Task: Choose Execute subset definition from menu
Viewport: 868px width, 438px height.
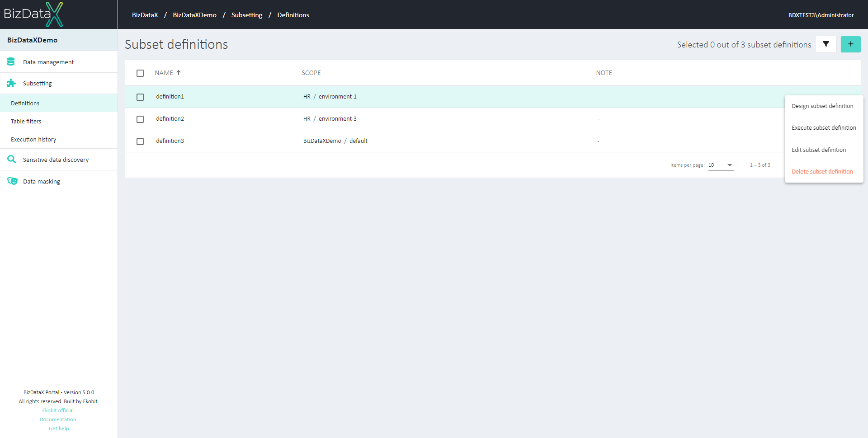Action: click(x=824, y=128)
